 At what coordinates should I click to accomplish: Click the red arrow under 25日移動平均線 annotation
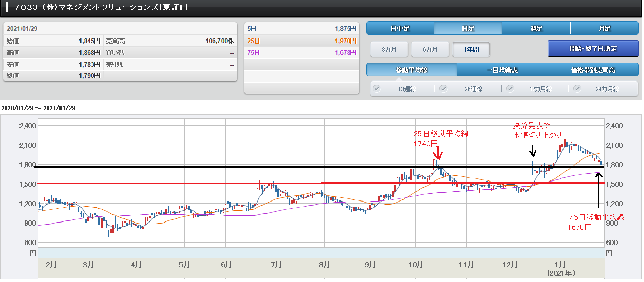point(437,154)
